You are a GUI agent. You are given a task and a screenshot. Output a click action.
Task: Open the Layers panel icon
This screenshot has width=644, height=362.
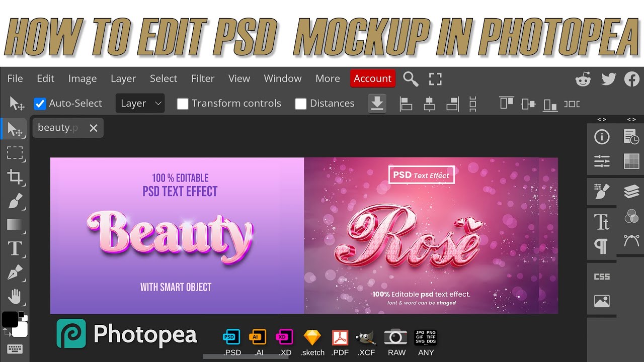(x=631, y=191)
